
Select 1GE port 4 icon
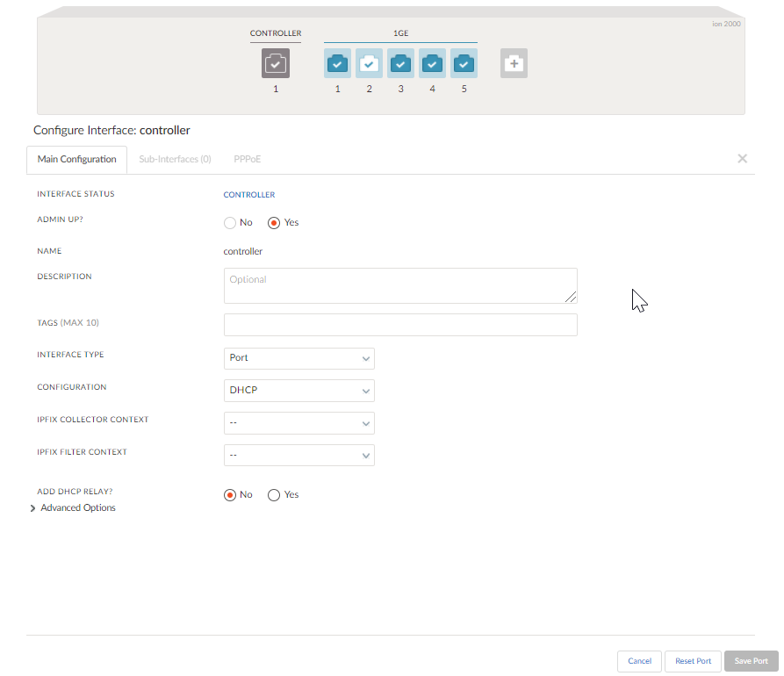[x=432, y=62]
